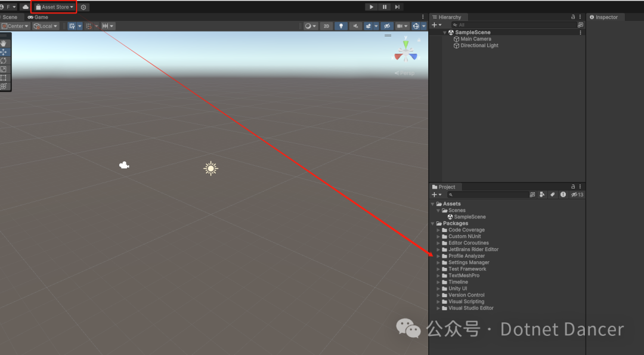Viewport: 644px width, 355px height.
Task: Pause the game playback
Action: click(385, 7)
